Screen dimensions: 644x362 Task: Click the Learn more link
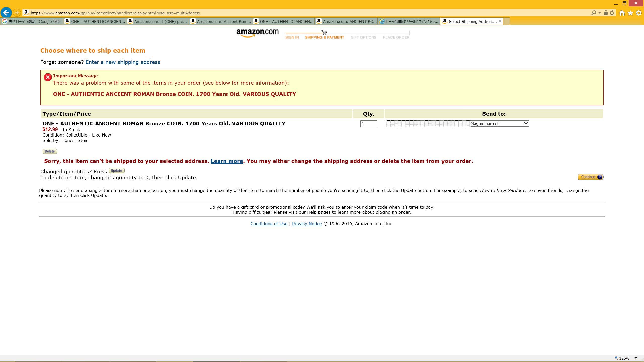227,161
